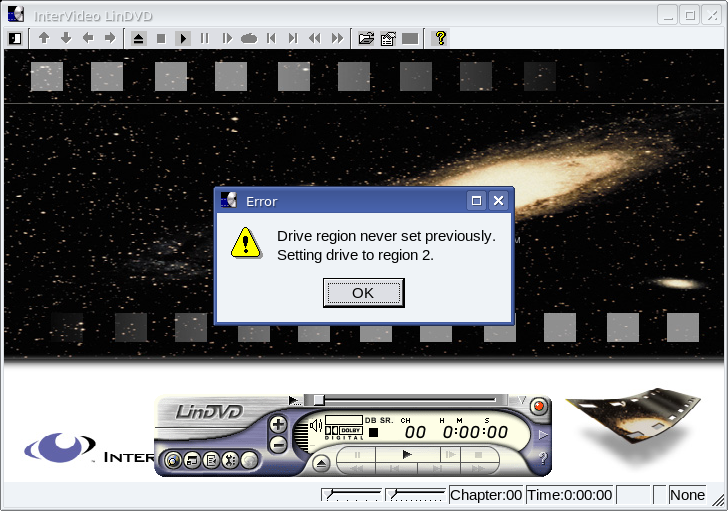Image resolution: width=728 pixels, height=511 pixels.
Task: Click the up arrow navigation toolbar button
Action: click(44, 38)
